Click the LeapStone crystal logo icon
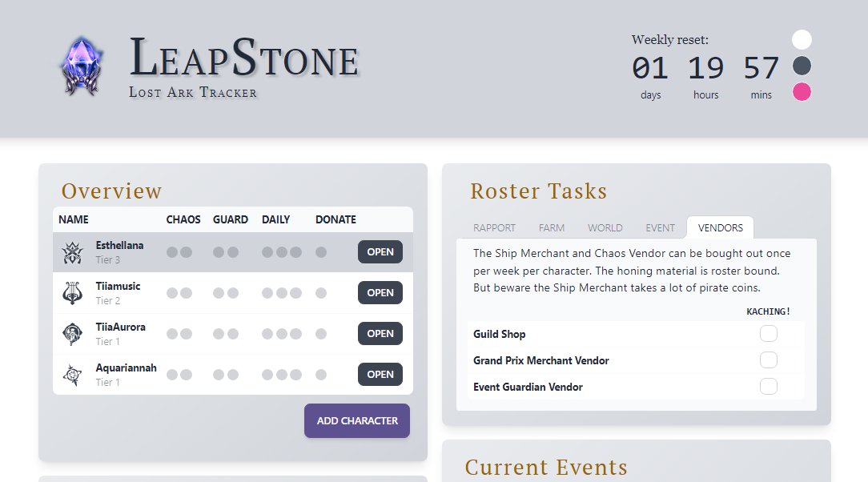 pyautogui.click(x=82, y=66)
